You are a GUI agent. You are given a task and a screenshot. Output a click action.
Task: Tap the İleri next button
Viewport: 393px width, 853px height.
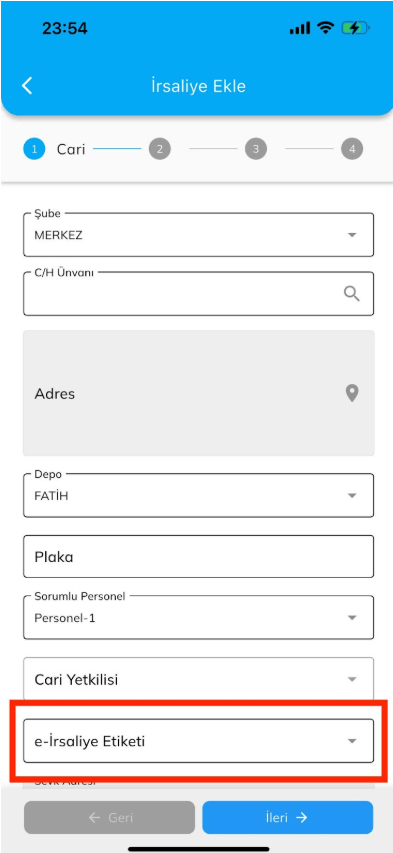pyautogui.click(x=288, y=817)
